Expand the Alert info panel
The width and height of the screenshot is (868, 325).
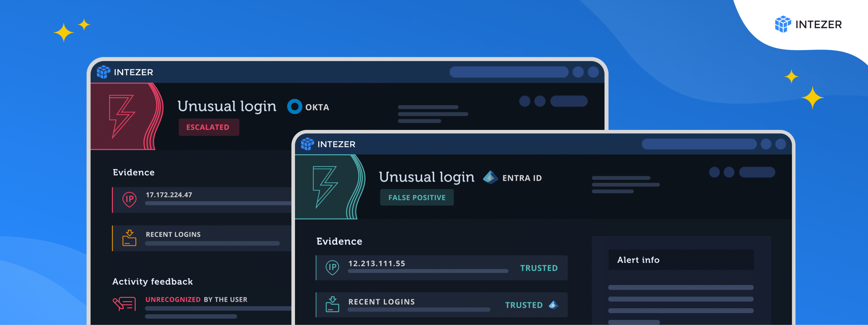(x=638, y=260)
